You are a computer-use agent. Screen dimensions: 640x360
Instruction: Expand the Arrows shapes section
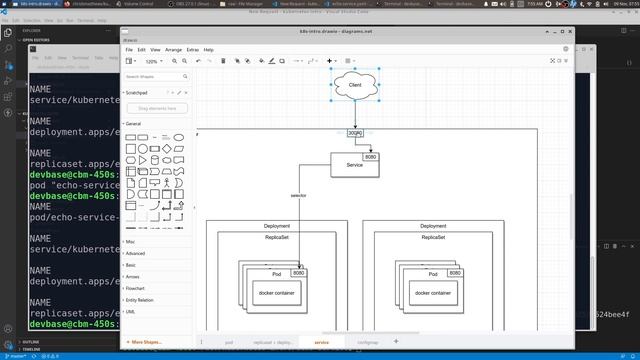pyautogui.click(x=131, y=277)
